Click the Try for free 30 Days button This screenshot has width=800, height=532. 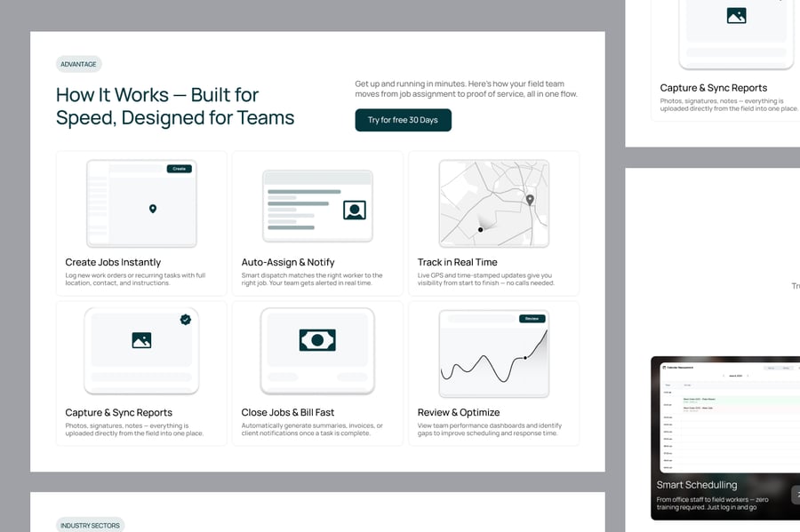pyautogui.click(x=403, y=120)
